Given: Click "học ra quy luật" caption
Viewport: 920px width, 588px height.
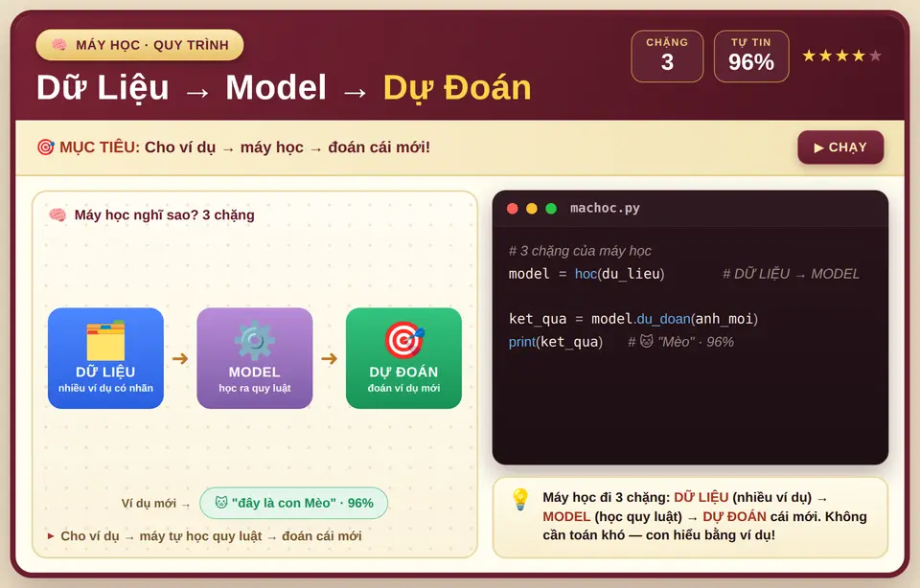Looking at the screenshot, I should pyautogui.click(x=255, y=388).
